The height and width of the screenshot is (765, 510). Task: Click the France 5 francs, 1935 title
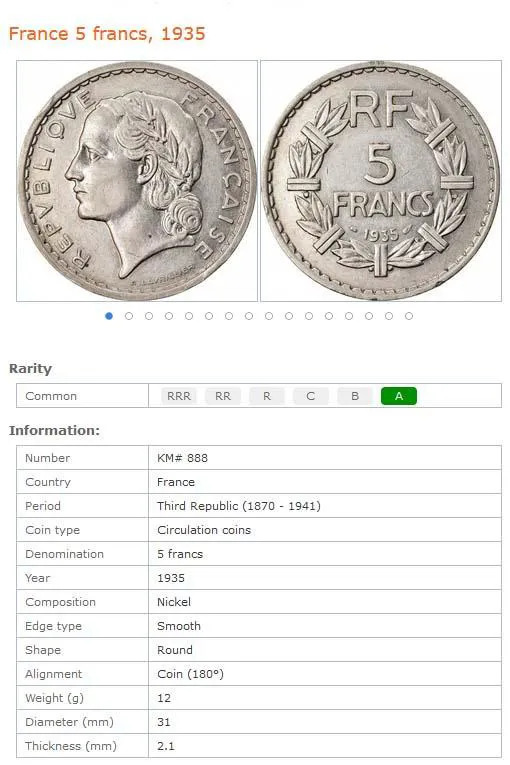click(107, 34)
